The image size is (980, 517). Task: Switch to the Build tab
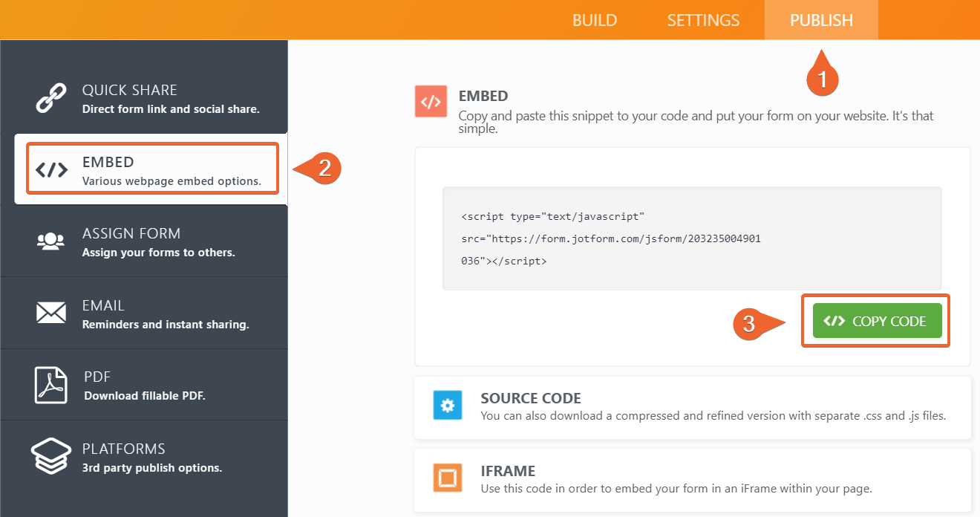click(594, 20)
